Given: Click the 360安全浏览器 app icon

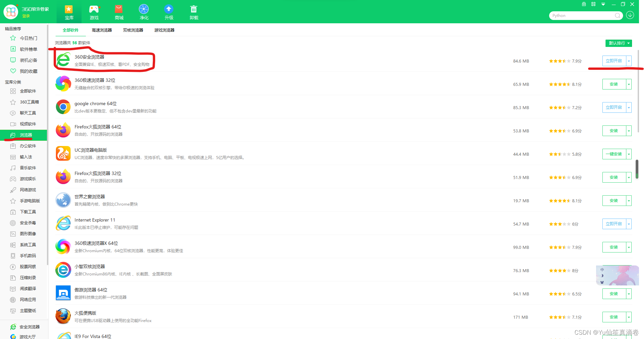Looking at the screenshot, I should 63,60.
